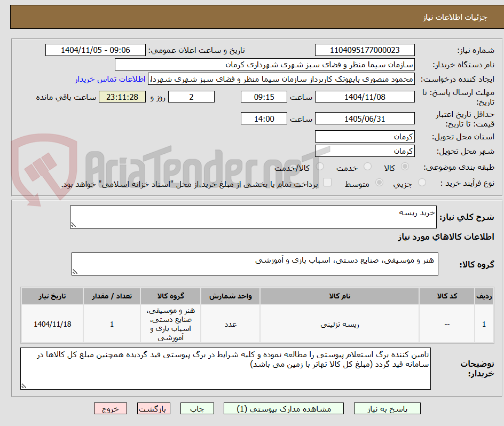Click the جزئیات اطلاعات نیاز header title
Viewport: 504px width, 426px height.
454,17
